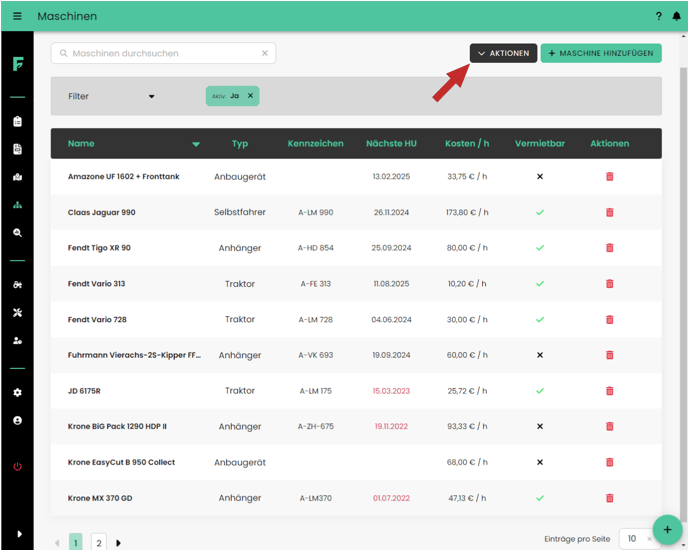Image resolution: width=688 pixels, height=550 pixels.
Task: Go to page 2
Action: tap(99, 543)
